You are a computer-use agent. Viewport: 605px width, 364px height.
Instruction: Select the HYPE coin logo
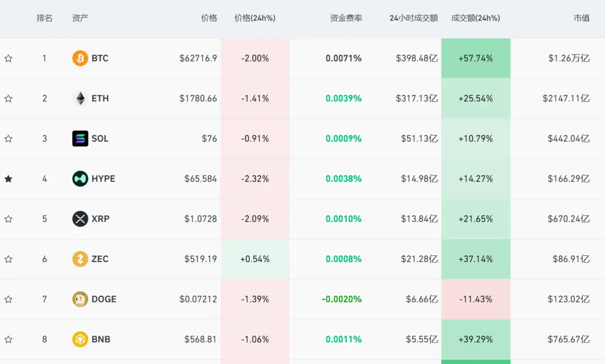(80, 179)
